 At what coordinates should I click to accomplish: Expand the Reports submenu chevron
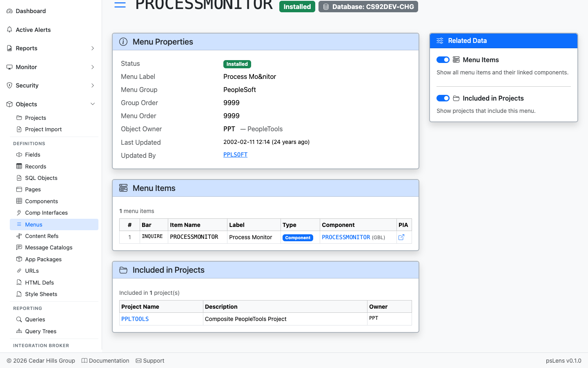coord(93,48)
